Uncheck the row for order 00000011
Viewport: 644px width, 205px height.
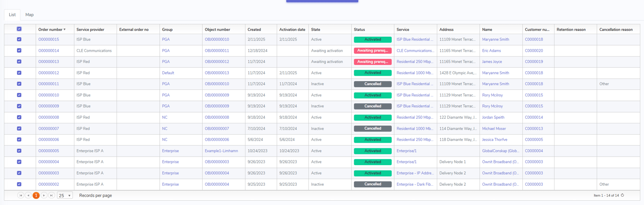[19, 84]
